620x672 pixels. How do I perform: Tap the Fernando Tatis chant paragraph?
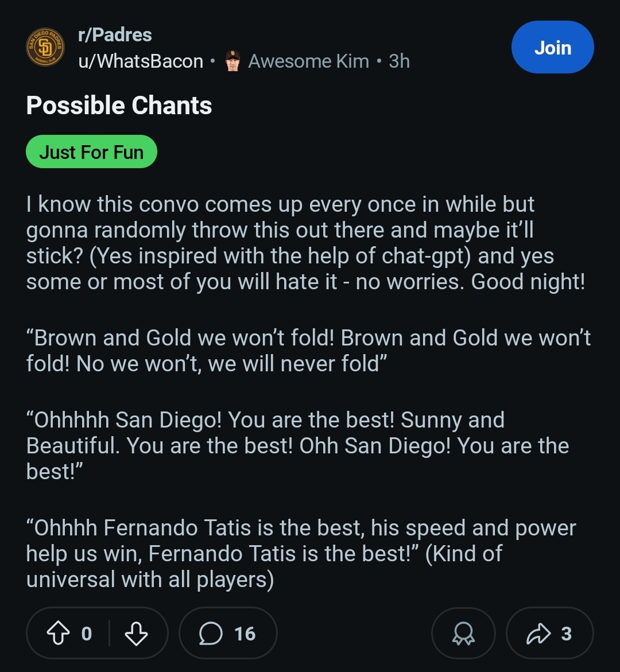(301, 553)
